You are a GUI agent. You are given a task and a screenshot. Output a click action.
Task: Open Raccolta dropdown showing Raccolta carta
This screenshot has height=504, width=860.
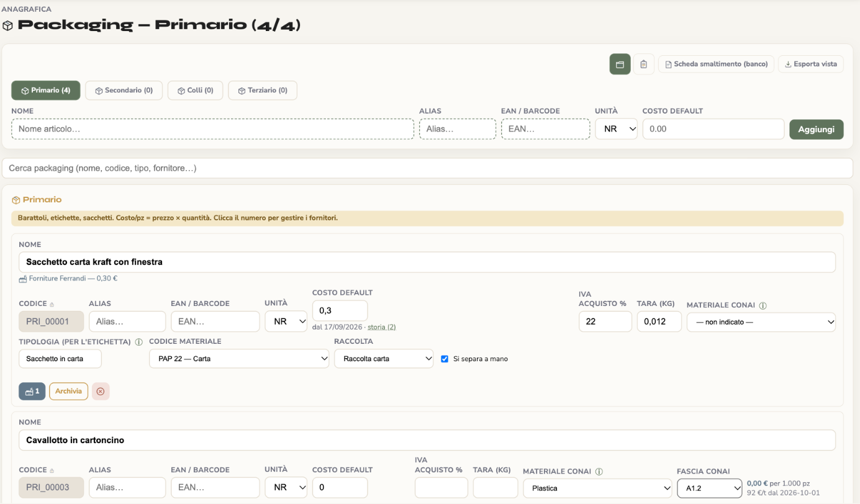(384, 359)
